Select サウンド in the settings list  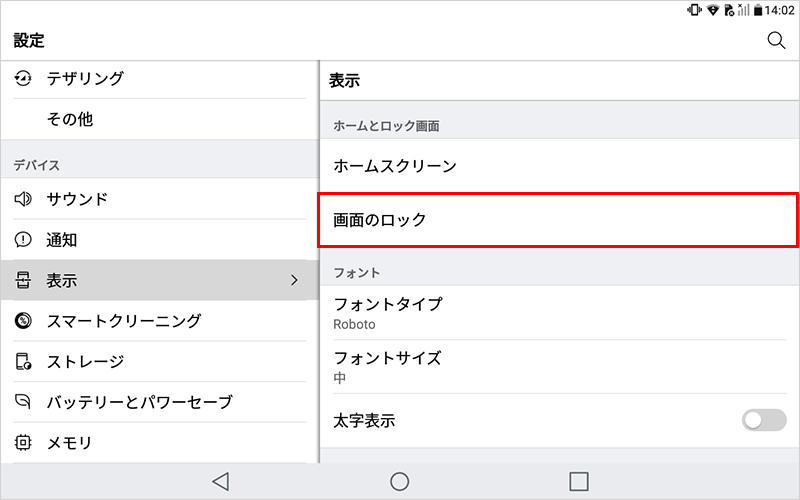click(159, 199)
